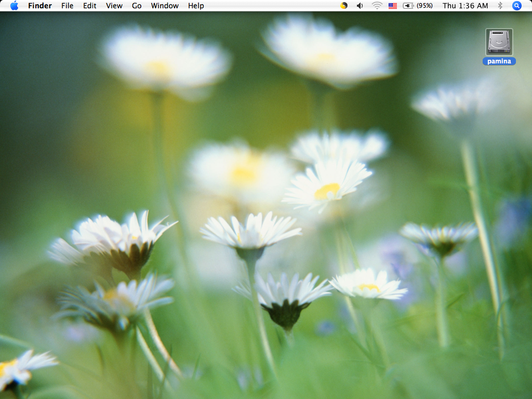The image size is (532, 399).
Task: Open the volume control in menu bar
Action: (360, 6)
